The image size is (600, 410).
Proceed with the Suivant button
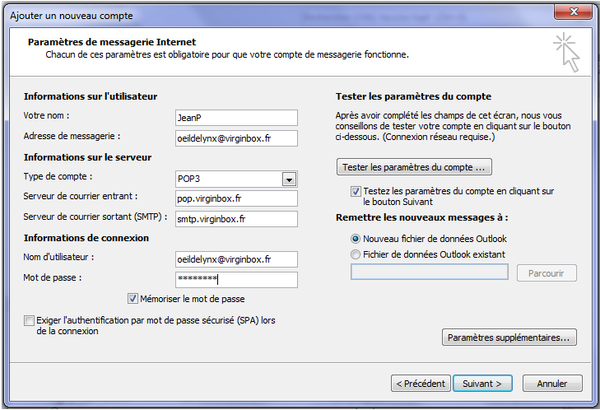pyautogui.click(x=483, y=383)
